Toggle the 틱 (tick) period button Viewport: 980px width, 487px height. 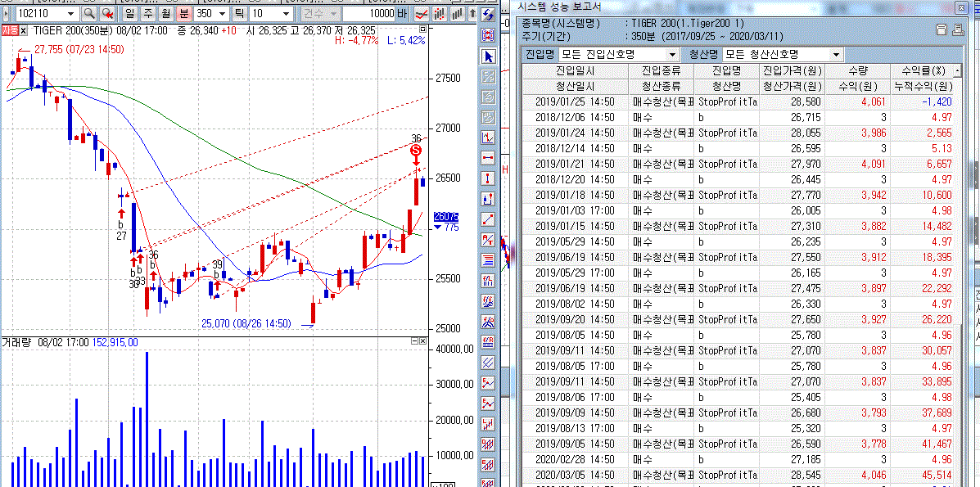click(238, 14)
